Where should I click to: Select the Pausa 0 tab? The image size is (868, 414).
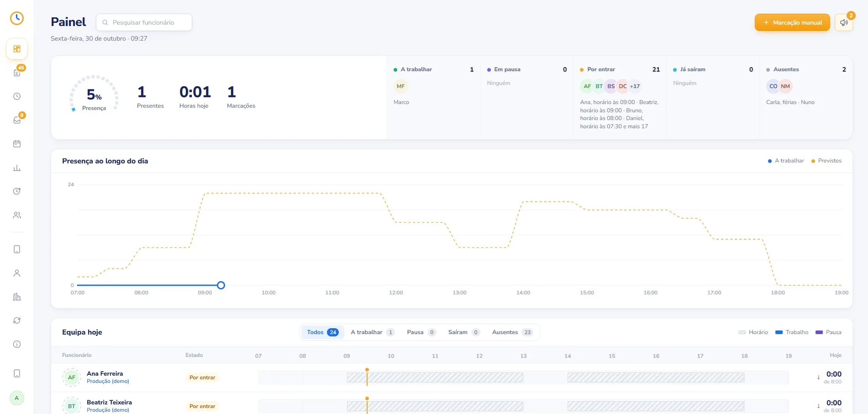[421, 332]
